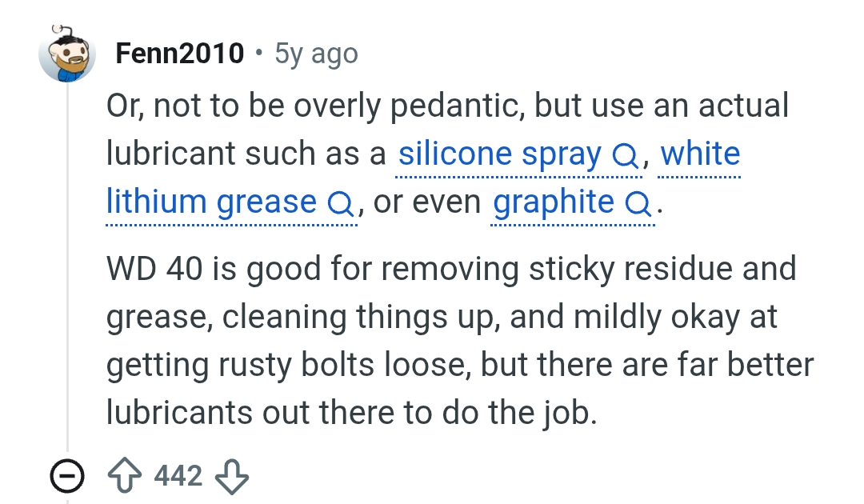Click the 'WD 40 is good for removing' line
Viewport: 864px width, 504px height.
[x=451, y=269]
